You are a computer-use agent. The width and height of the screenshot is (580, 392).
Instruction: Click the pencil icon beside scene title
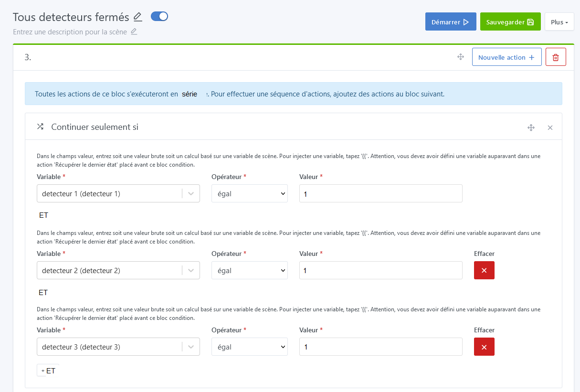138,17
